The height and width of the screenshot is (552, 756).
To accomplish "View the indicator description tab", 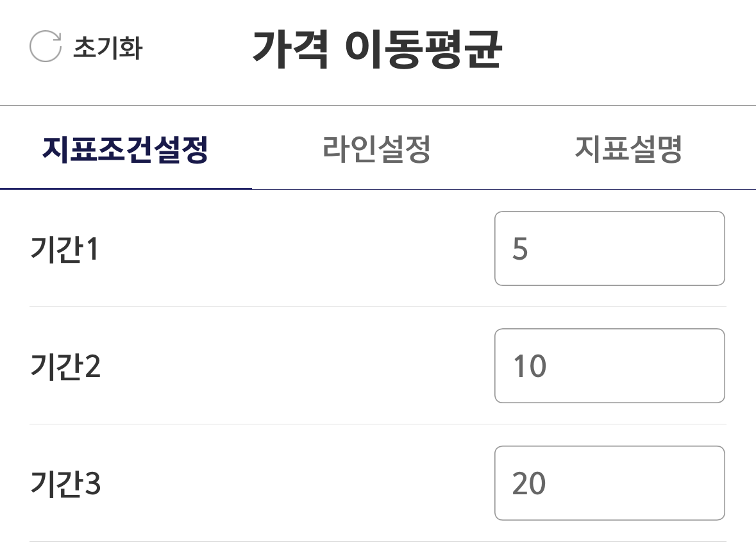I will click(x=628, y=150).
